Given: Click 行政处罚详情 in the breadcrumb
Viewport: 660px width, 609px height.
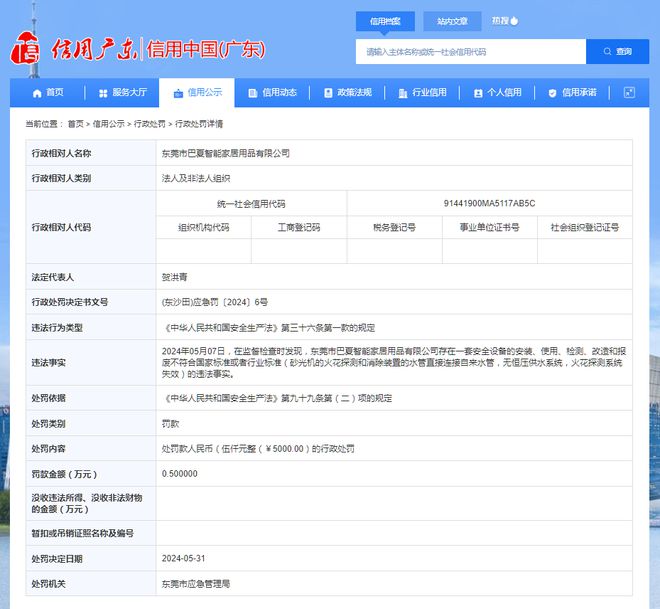Looking at the screenshot, I should point(199,124).
